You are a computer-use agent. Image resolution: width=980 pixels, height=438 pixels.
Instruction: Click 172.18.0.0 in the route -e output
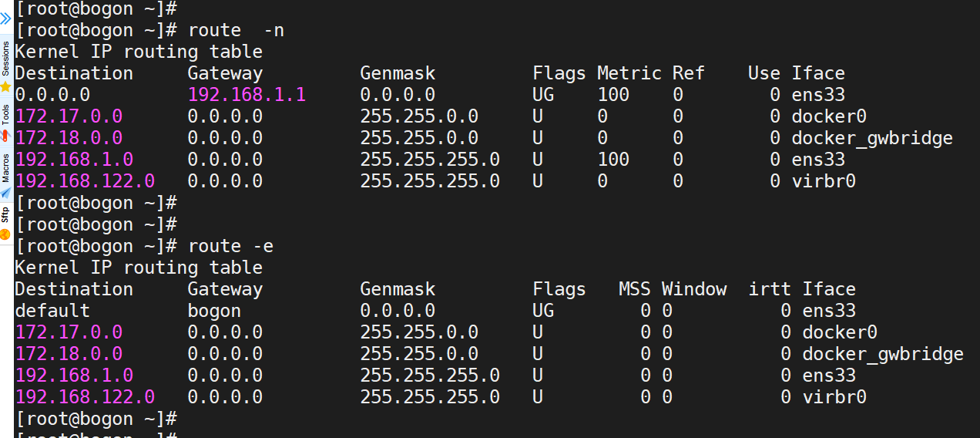point(69,354)
